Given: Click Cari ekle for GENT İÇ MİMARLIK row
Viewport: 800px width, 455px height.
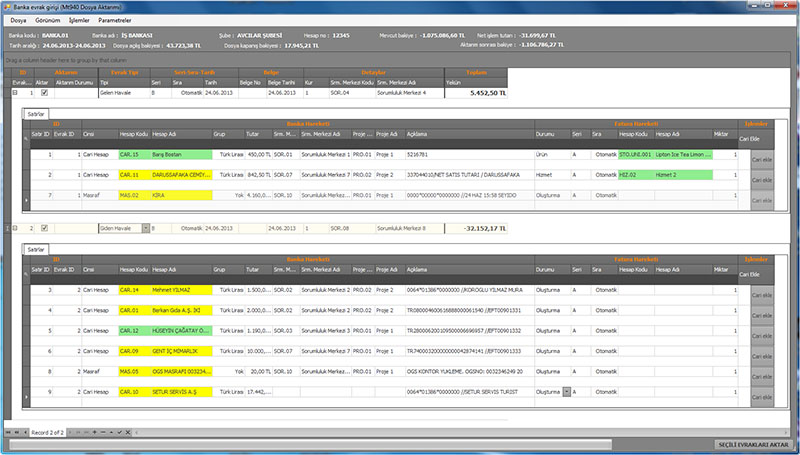Looking at the screenshot, I should (x=762, y=357).
